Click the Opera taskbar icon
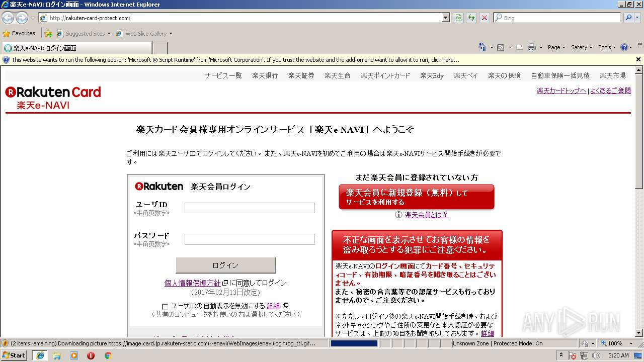Viewport: 644px width, 362px height. 91,355
